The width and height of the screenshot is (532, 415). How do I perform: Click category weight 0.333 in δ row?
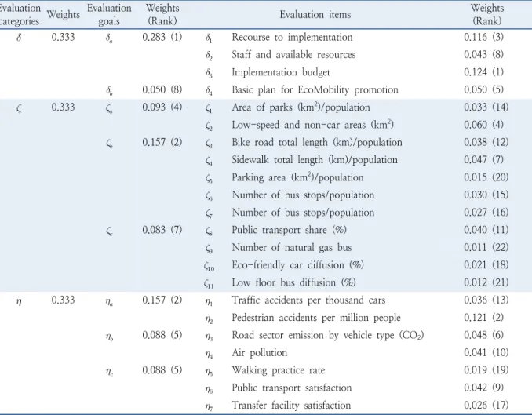63,37
